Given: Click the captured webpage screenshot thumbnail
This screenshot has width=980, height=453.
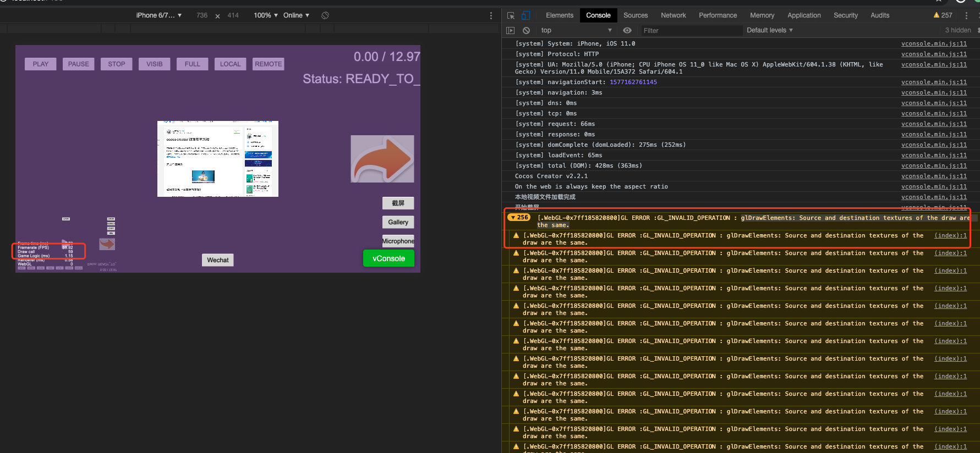Looking at the screenshot, I should pyautogui.click(x=218, y=159).
